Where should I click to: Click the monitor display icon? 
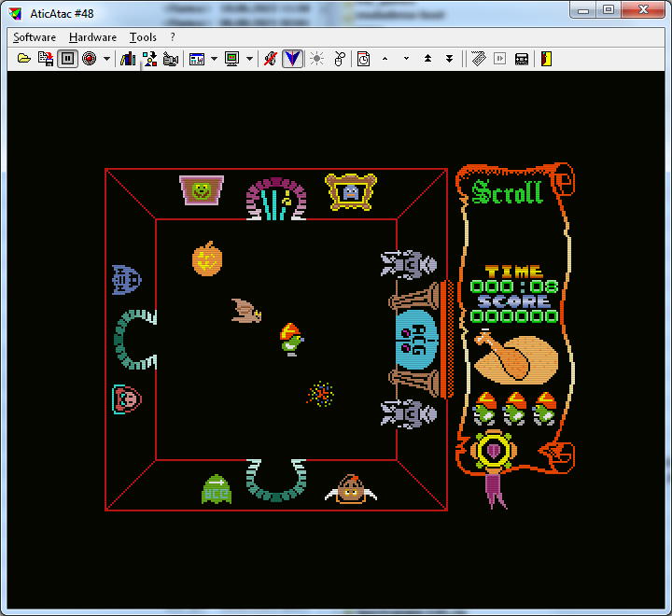coord(231,59)
